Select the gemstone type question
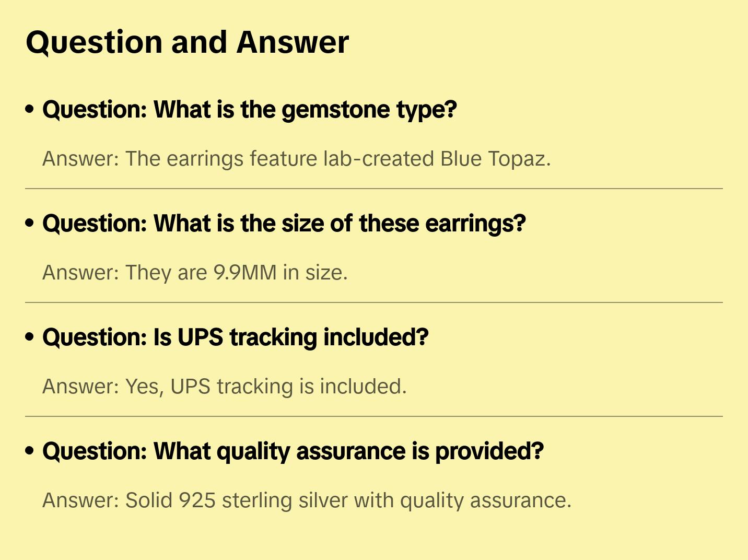 tap(249, 110)
